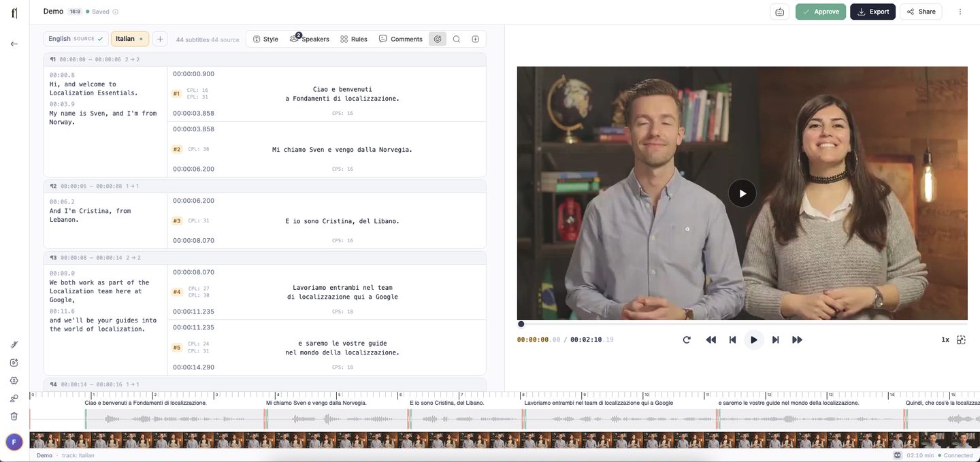Skip to next subtitle

pyautogui.click(x=775, y=340)
